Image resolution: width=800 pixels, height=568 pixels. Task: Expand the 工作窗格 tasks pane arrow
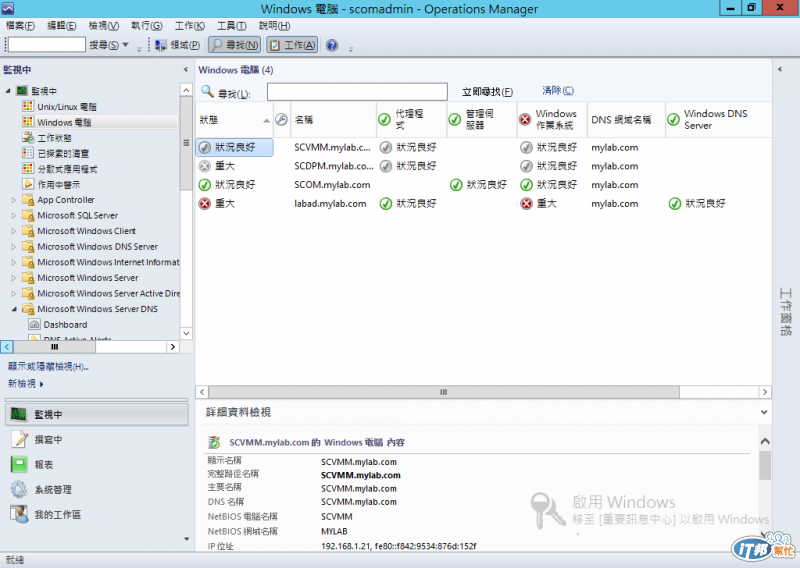click(x=780, y=69)
